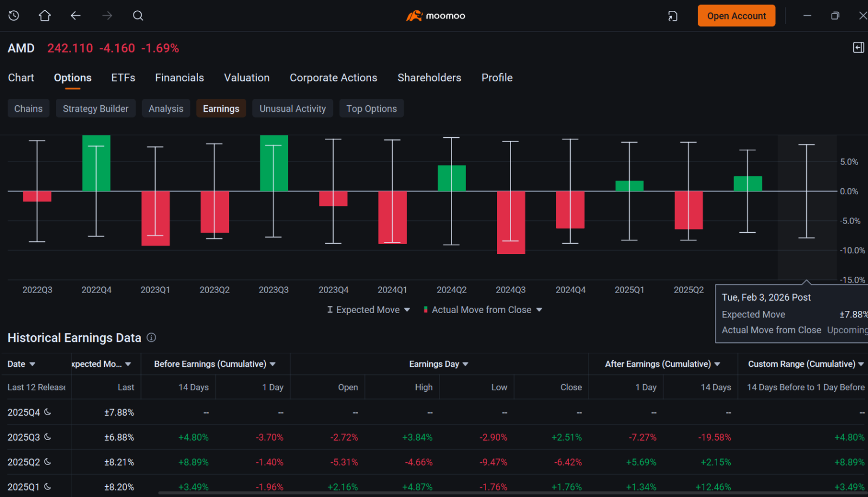The image size is (868, 497).
Task: Click the +12.46% cell in 2025Q1 row
Action: 713,487
